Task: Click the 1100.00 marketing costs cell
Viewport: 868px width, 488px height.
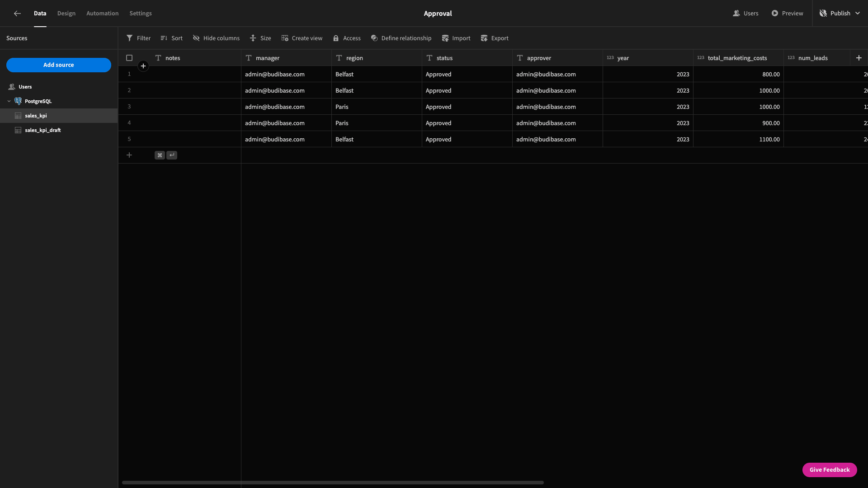Action: click(x=738, y=139)
